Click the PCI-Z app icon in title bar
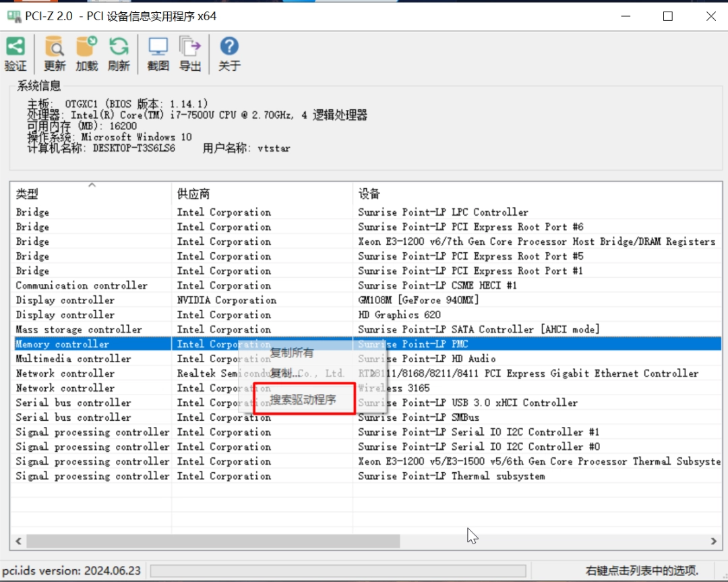 coord(14,17)
